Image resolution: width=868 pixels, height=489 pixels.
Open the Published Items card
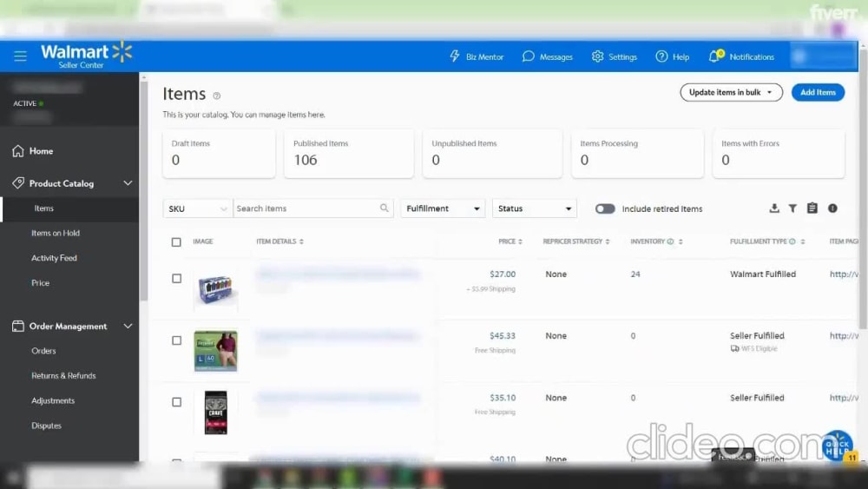click(349, 154)
